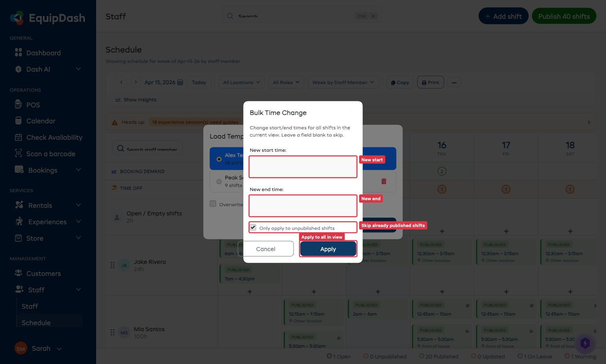Add open shift plus under Thursday 16
The image size is (606, 364).
tap(442, 231)
